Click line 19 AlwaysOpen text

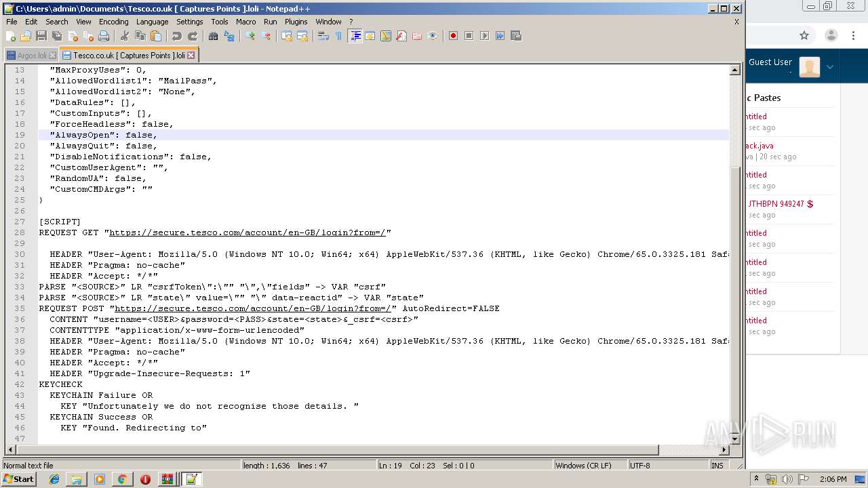point(104,135)
